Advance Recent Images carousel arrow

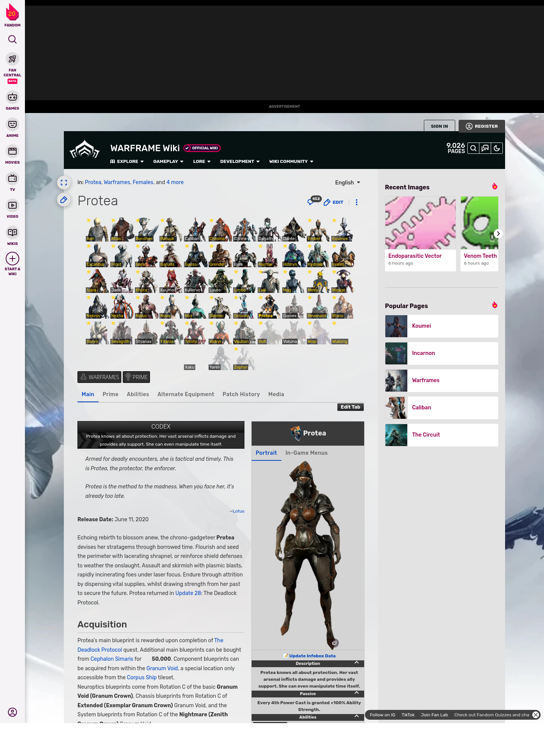click(x=498, y=234)
